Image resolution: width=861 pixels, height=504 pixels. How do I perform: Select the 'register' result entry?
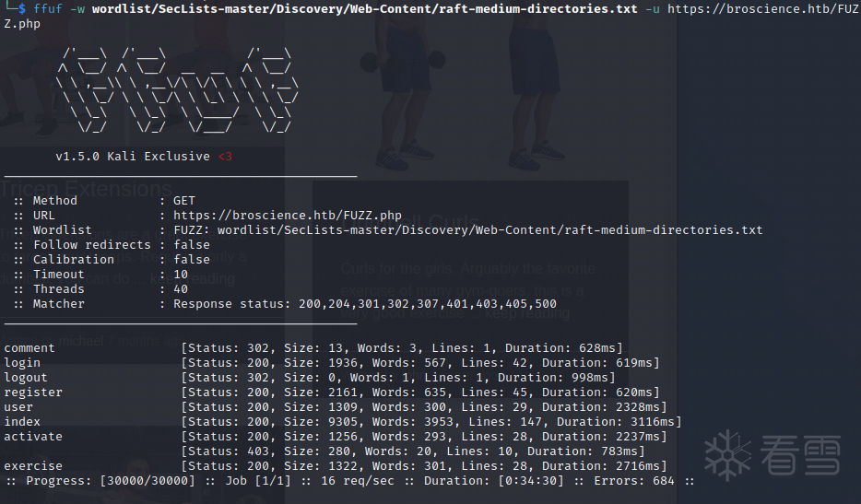pos(332,393)
